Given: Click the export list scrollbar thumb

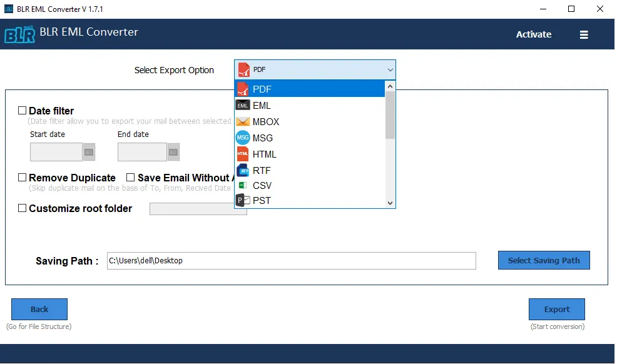Looking at the screenshot, I should tap(390, 115).
